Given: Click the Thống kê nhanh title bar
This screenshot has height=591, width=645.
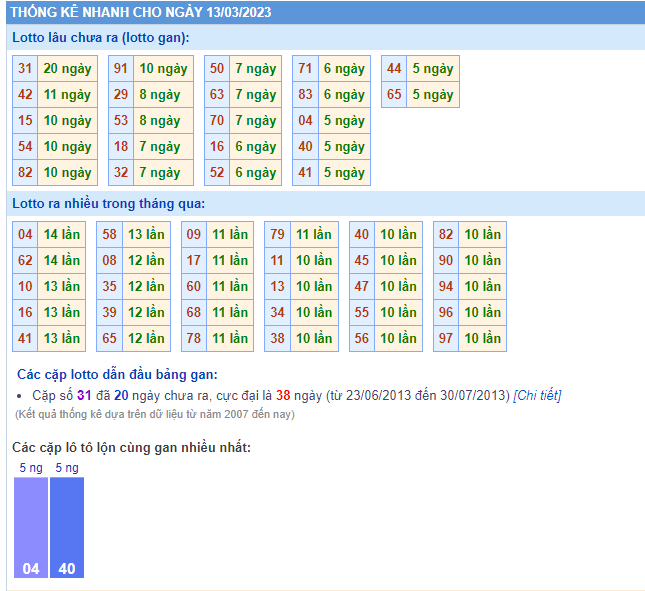Looking at the screenshot, I should coord(141,12).
